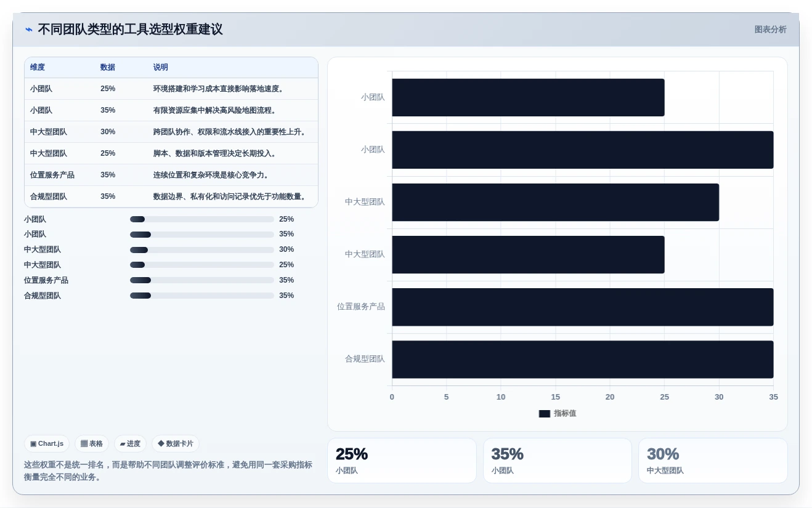Click the 数据卡片 tag chip
The height and width of the screenshot is (508, 812).
176,443
